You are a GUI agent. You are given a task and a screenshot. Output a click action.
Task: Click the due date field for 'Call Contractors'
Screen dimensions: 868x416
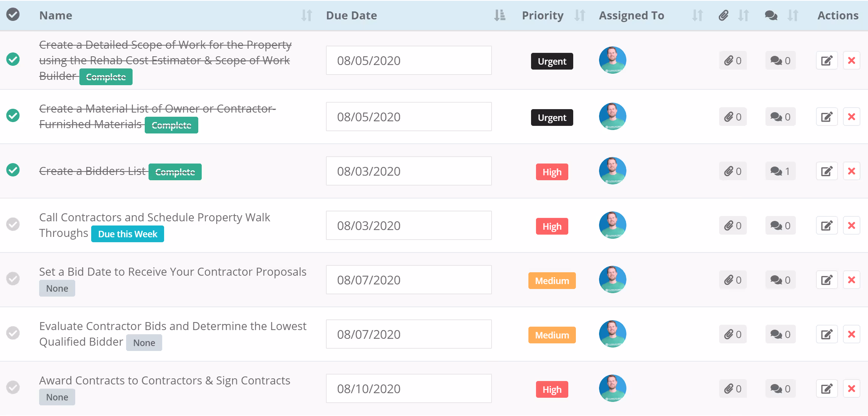tap(409, 225)
